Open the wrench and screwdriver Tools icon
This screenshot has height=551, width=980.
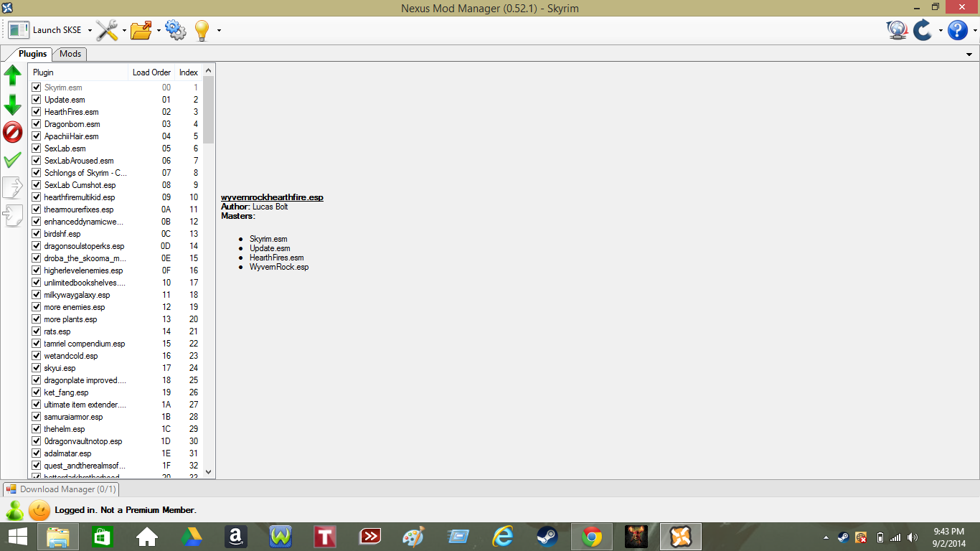pos(107,30)
